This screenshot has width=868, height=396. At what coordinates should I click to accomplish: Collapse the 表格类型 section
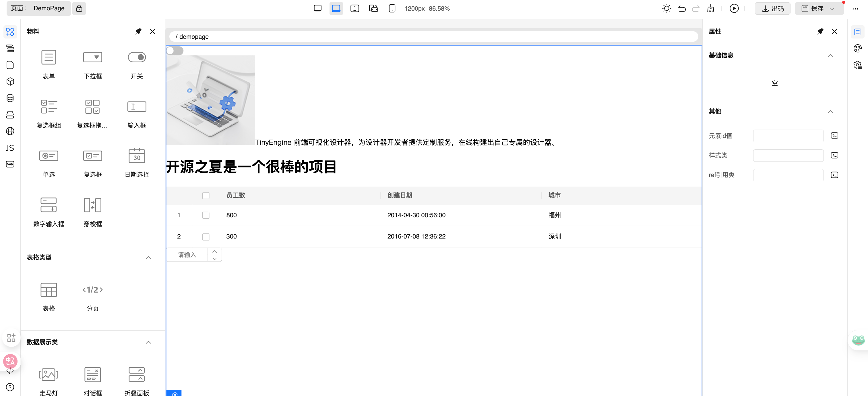tap(148, 257)
